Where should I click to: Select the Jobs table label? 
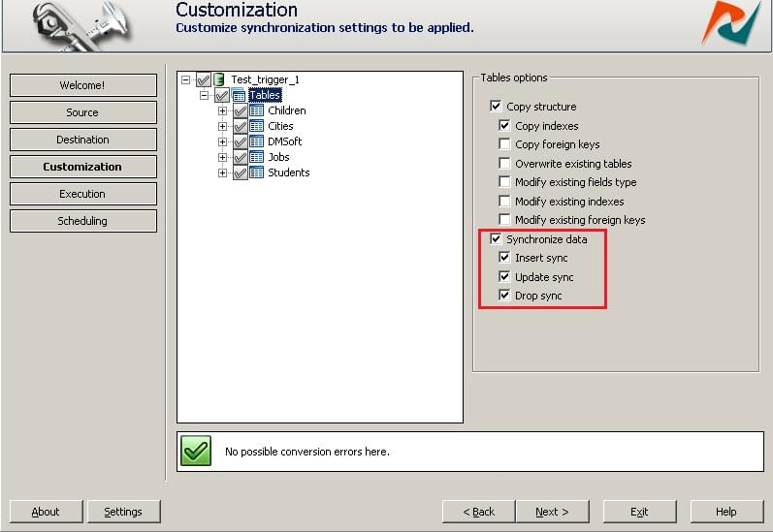click(x=278, y=157)
